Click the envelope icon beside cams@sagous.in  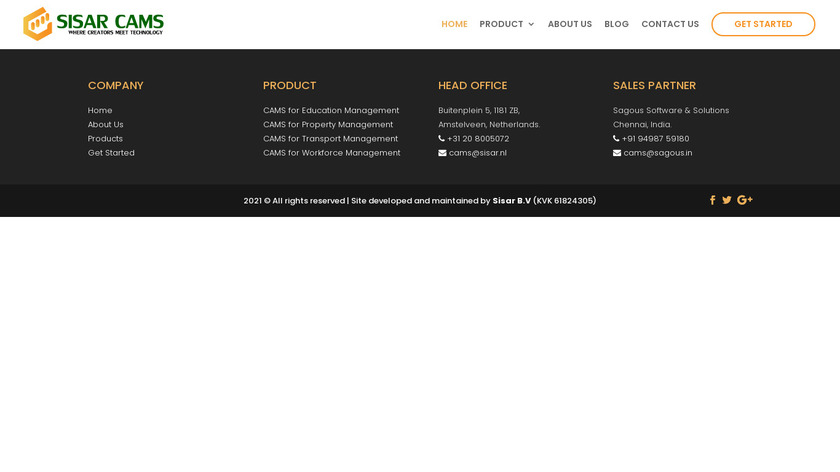tap(617, 153)
